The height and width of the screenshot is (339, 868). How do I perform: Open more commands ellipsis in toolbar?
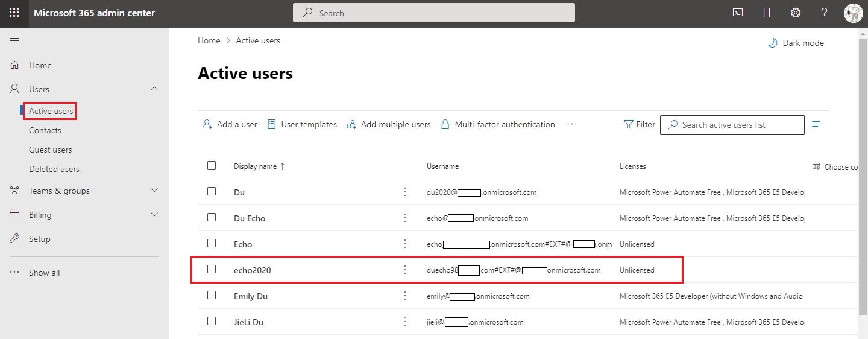tap(572, 124)
